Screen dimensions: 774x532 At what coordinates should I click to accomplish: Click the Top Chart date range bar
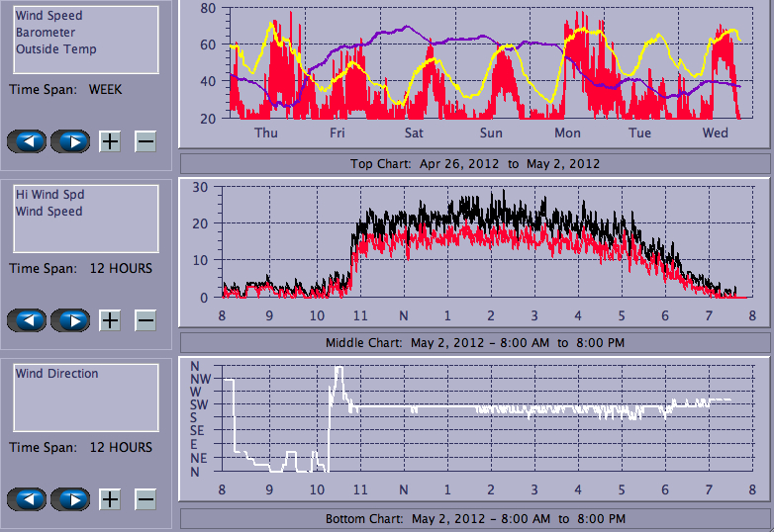tap(475, 163)
